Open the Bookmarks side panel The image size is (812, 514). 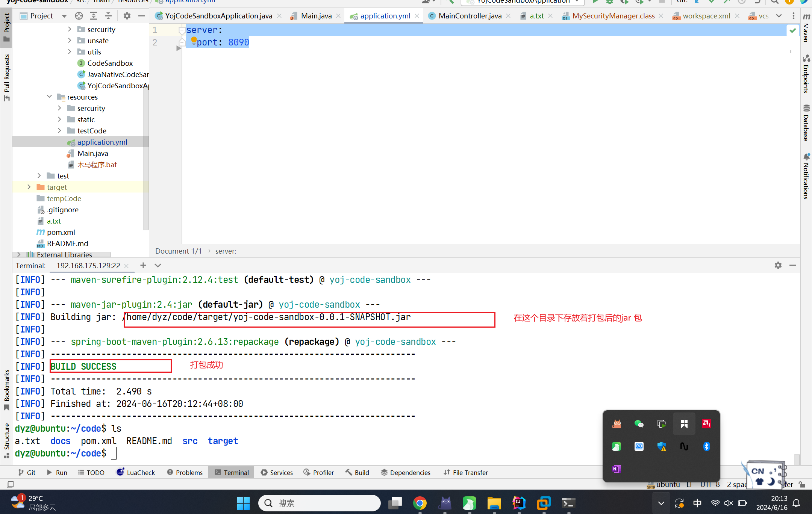[6, 390]
